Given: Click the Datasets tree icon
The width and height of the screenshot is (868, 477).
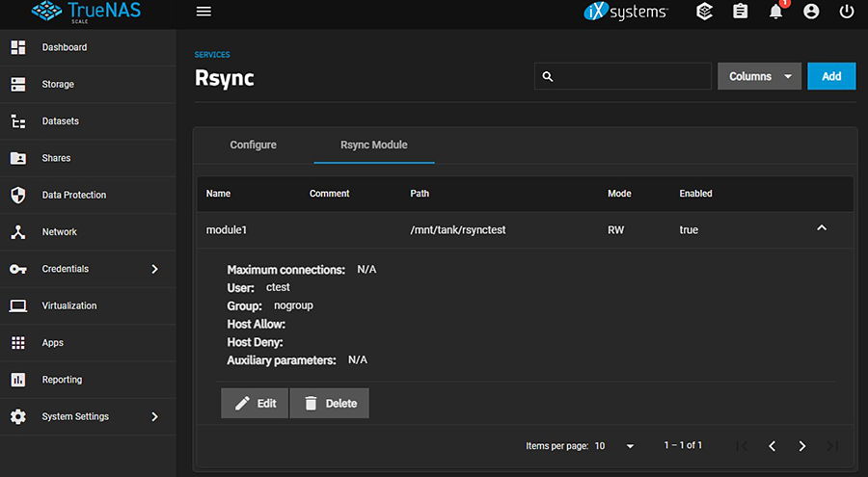Looking at the screenshot, I should point(18,121).
